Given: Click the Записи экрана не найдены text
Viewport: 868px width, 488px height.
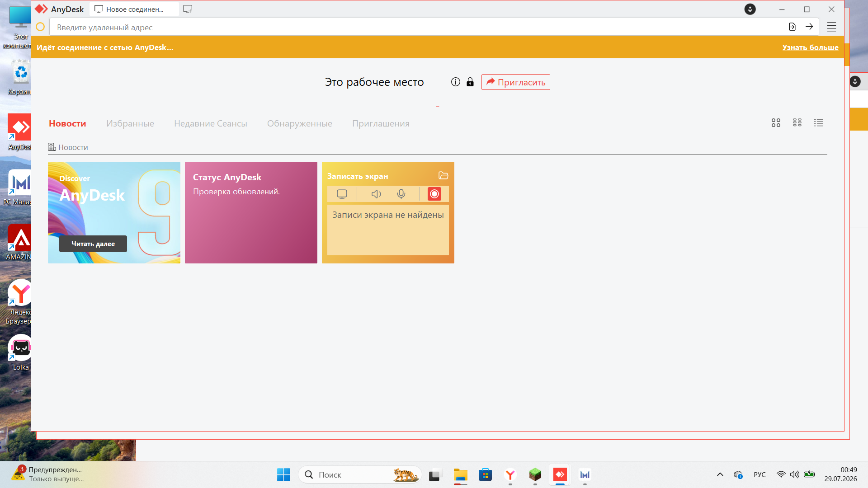Looking at the screenshot, I should tap(388, 215).
